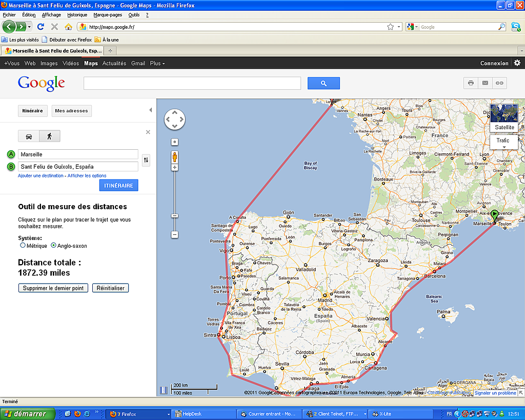Collapse the left panel with the arrow
Image resolution: width=525 pixels, height=420 pixels.
click(x=151, y=110)
